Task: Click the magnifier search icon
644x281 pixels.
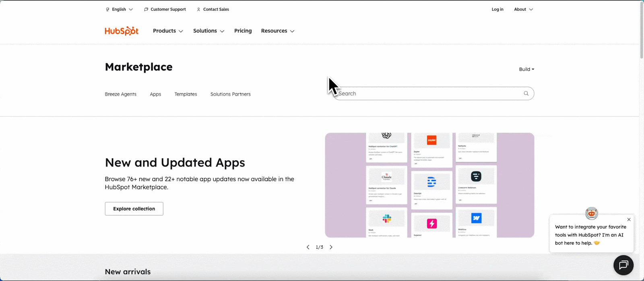Action: pos(526,94)
